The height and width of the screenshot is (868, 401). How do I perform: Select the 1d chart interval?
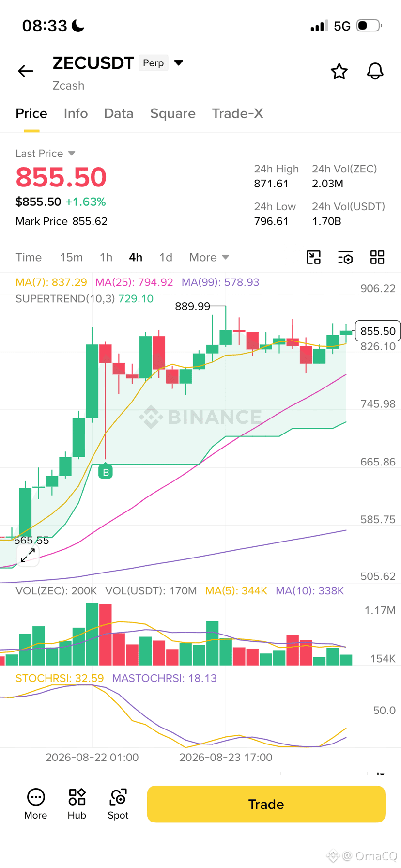[166, 257]
